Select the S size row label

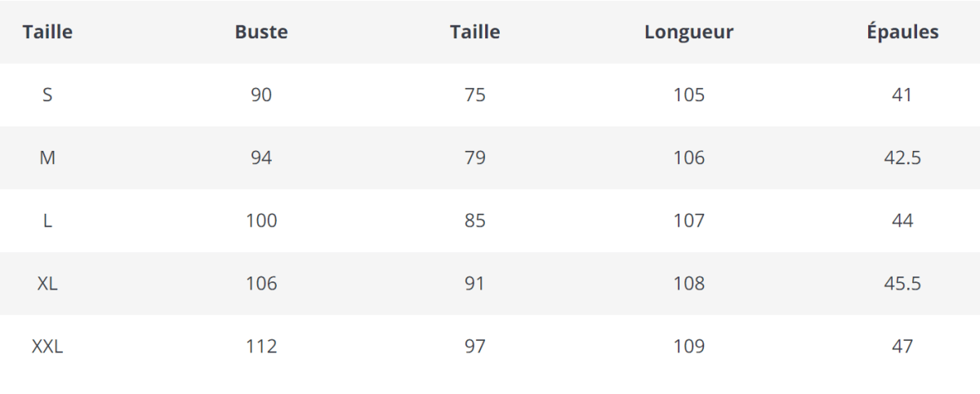point(47,95)
